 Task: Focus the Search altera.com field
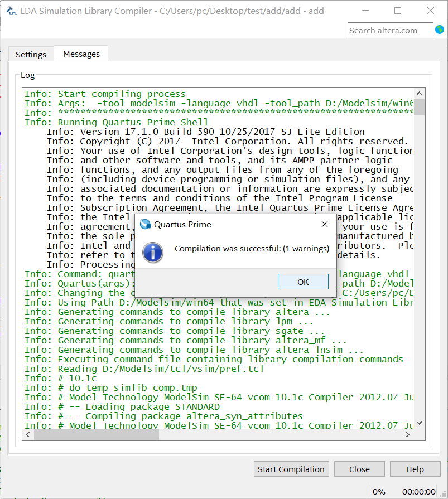pos(390,30)
